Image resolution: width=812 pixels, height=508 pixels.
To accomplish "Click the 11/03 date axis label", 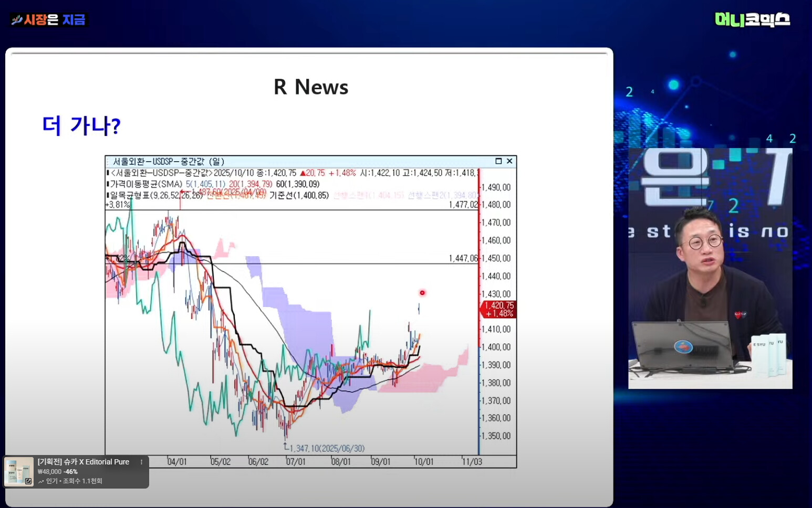I will (x=472, y=462).
